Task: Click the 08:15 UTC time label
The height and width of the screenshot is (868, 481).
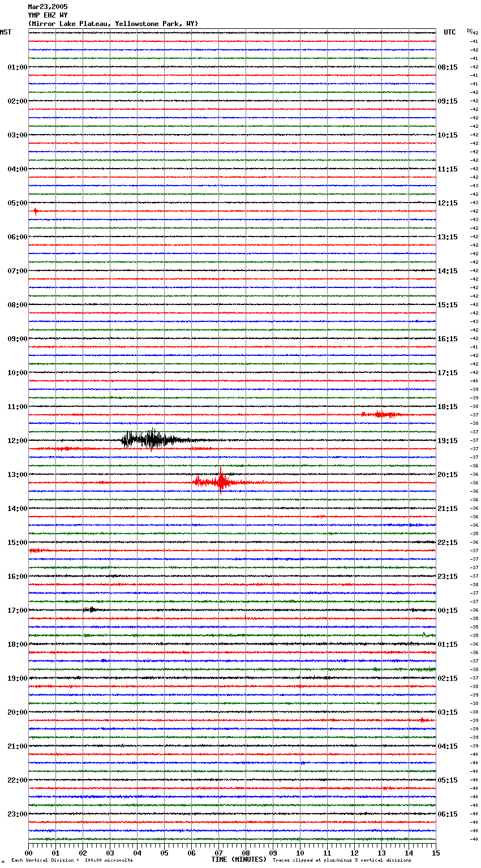Action: point(448,67)
